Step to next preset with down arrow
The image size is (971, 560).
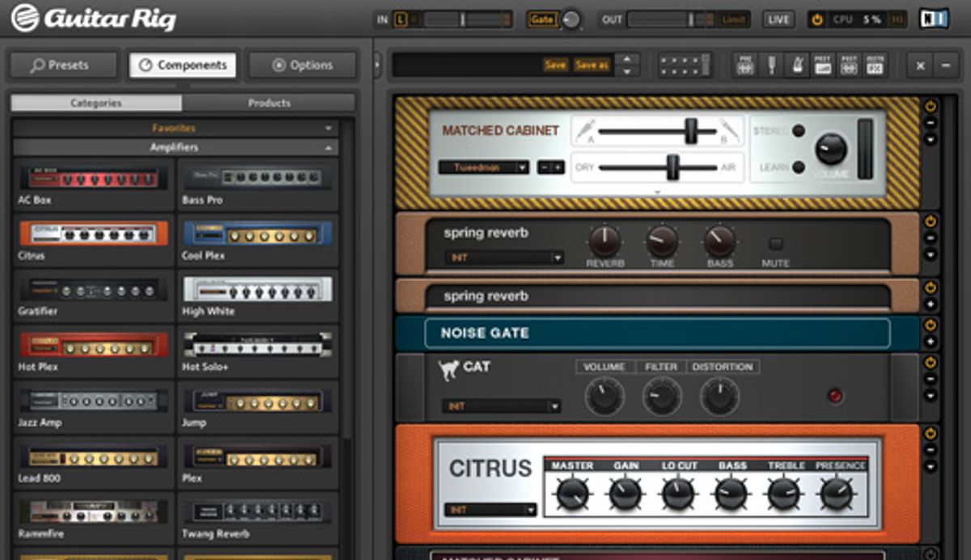click(627, 72)
